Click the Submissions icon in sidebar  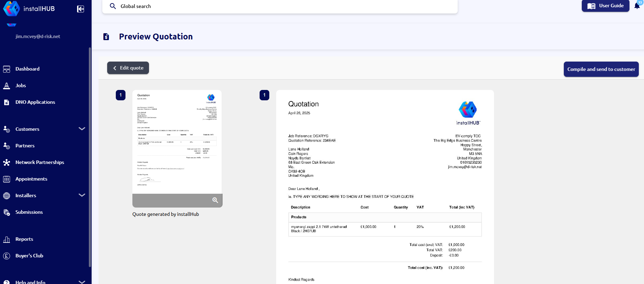pos(7,212)
